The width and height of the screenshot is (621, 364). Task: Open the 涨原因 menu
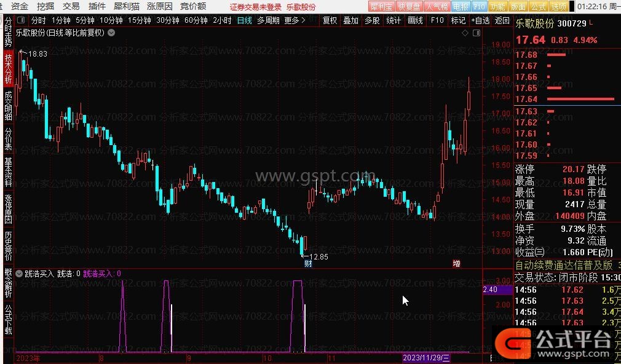pos(160,6)
